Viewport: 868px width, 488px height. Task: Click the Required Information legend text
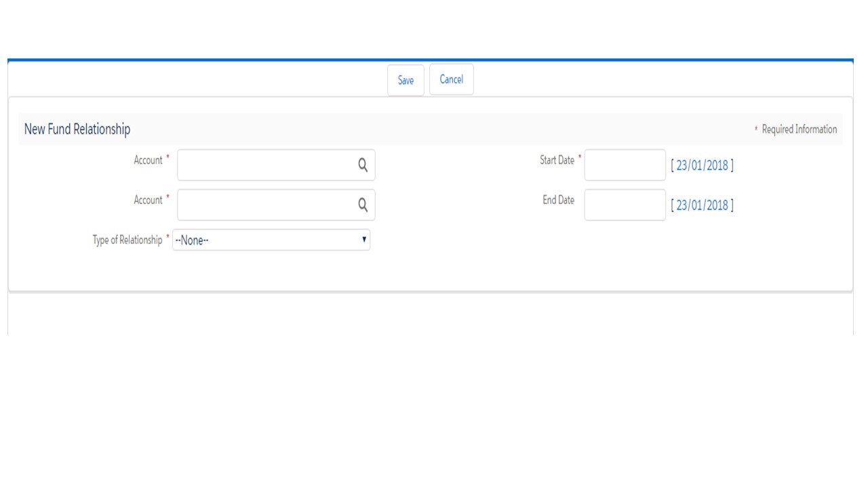799,129
